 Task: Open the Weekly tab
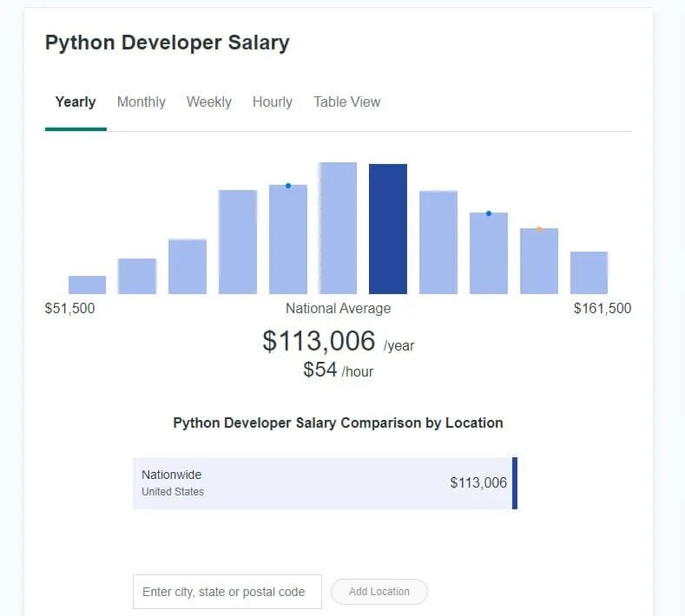pyautogui.click(x=208, y=102)
